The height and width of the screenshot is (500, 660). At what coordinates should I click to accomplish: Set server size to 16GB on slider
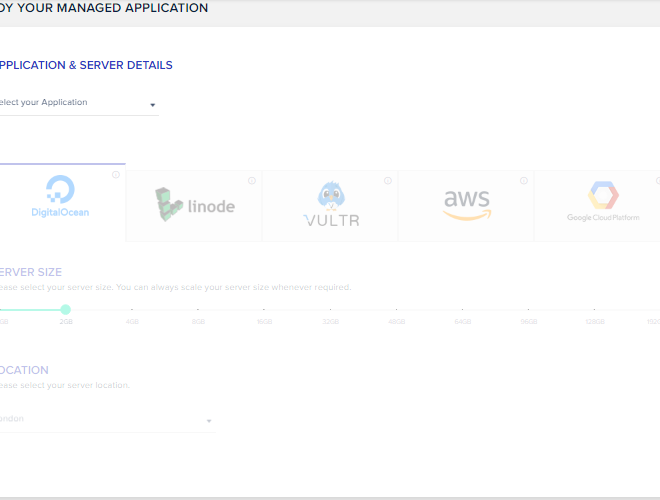click(x=264, y=310)
